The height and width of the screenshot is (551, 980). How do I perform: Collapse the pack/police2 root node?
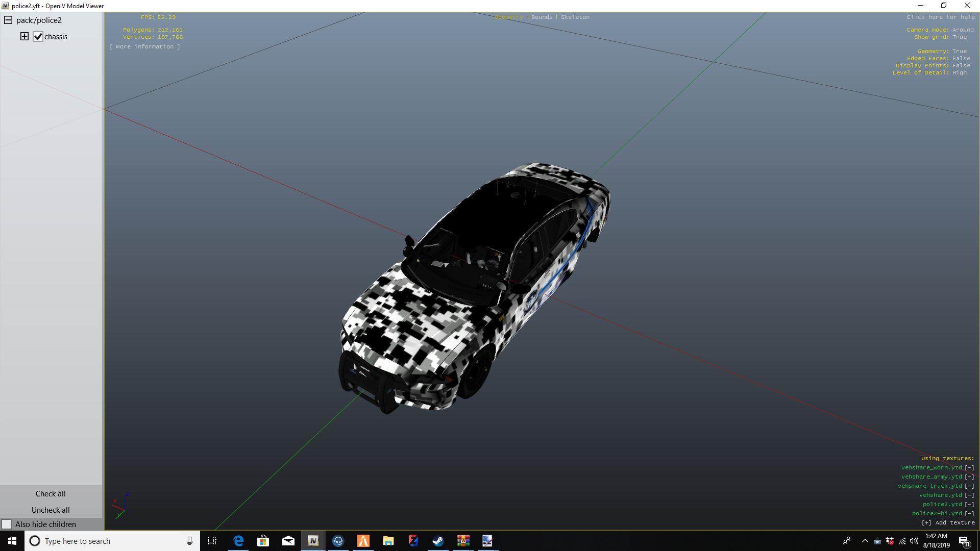coord(8,20)
